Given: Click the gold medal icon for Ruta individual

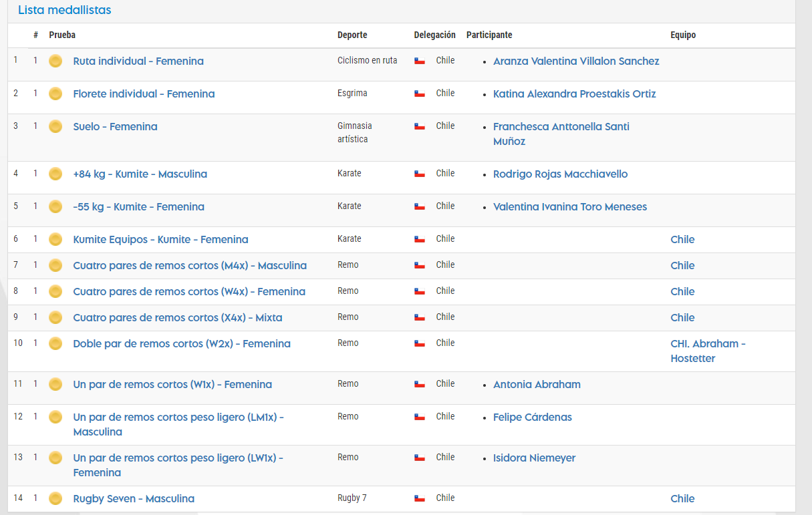Looking at the screenshot, I should tap(55, 61).
